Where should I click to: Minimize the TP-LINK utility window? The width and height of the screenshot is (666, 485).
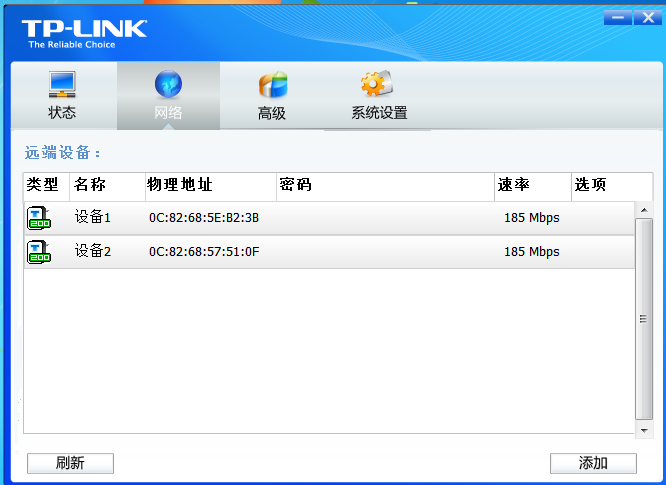tap(618, 18)
